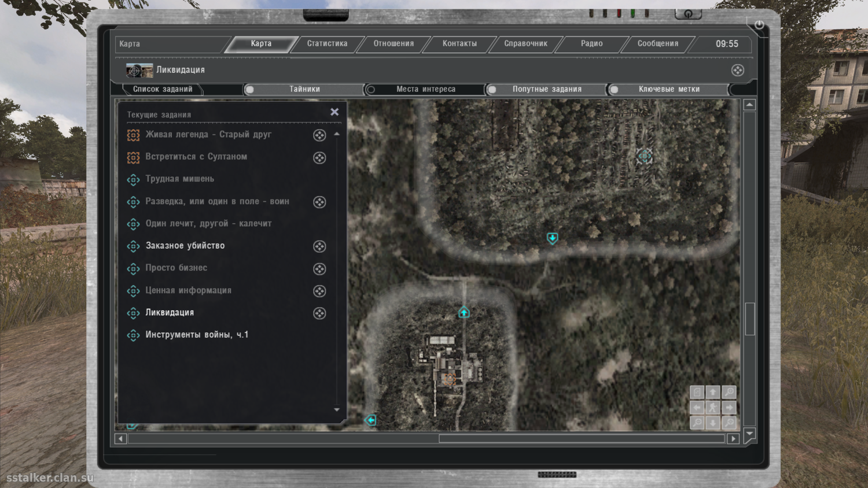Switch to the Отношения tab

pos(393,44)
